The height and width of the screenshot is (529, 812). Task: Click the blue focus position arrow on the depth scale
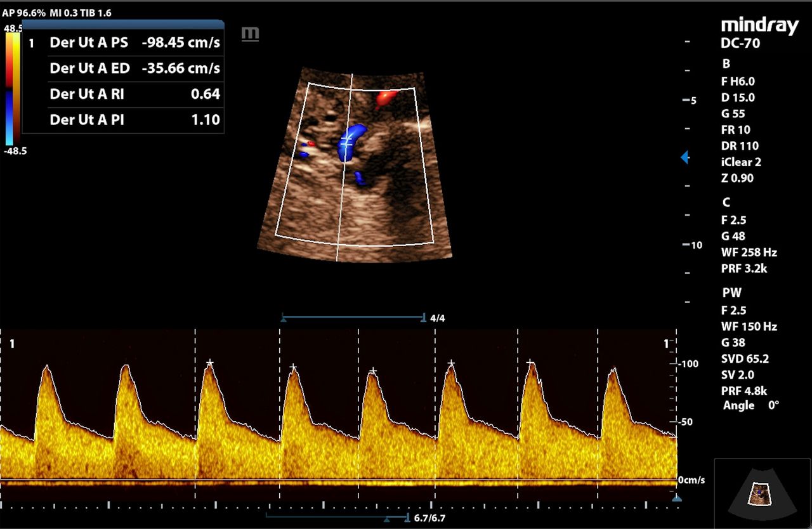[684, 157]
